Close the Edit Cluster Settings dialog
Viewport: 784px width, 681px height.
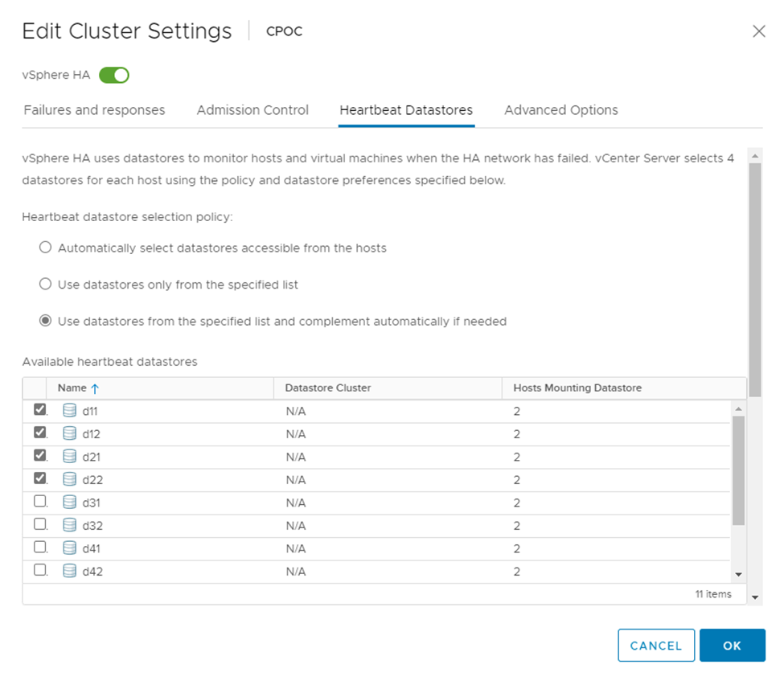pos(758,31)
